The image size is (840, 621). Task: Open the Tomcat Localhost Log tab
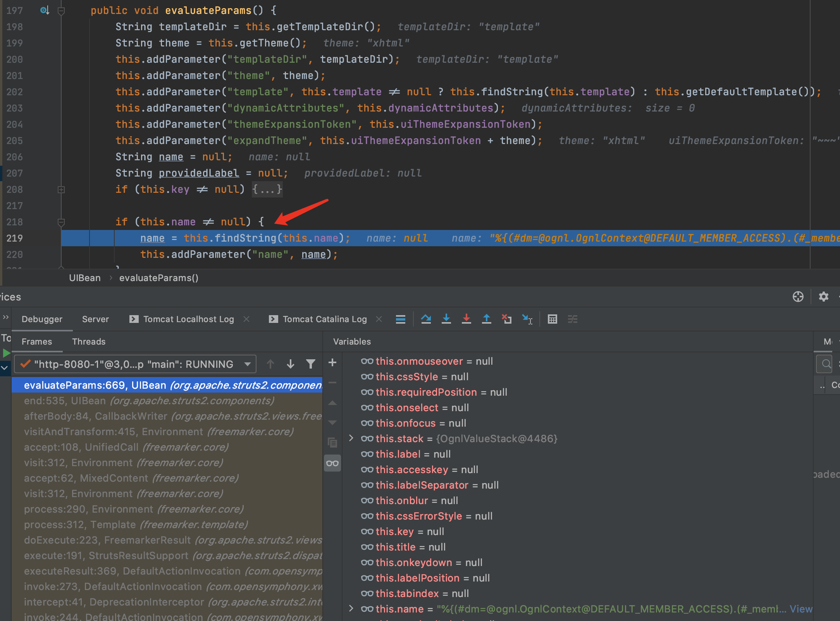tap(188, 319)
